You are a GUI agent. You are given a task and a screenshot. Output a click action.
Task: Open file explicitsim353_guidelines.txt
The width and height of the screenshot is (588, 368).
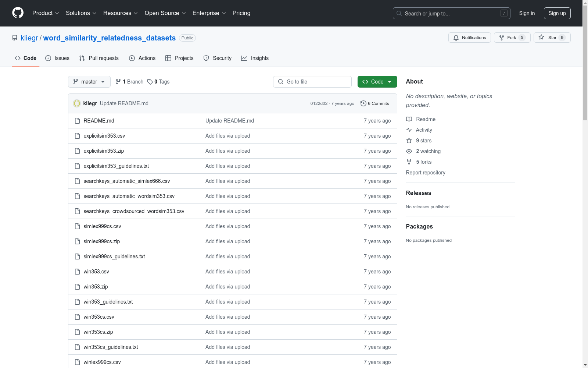[x=116, y=166]
